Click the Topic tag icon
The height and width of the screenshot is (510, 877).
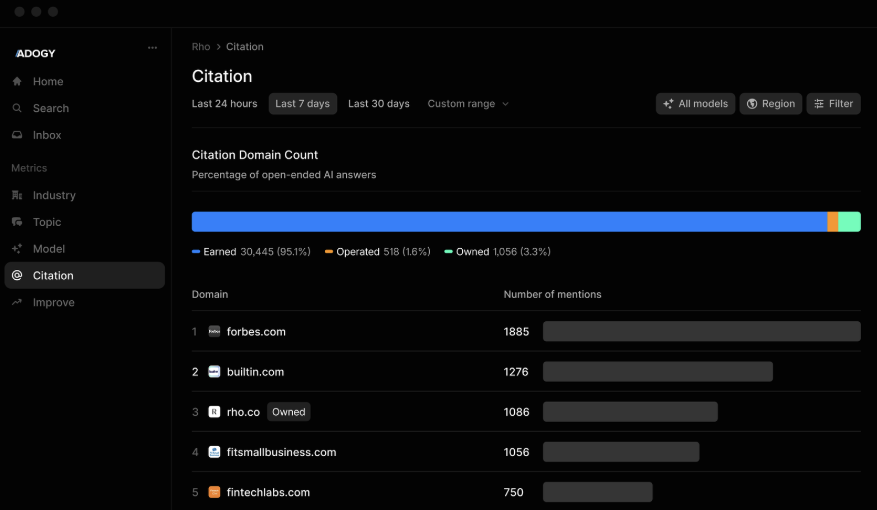coord(17,222)
